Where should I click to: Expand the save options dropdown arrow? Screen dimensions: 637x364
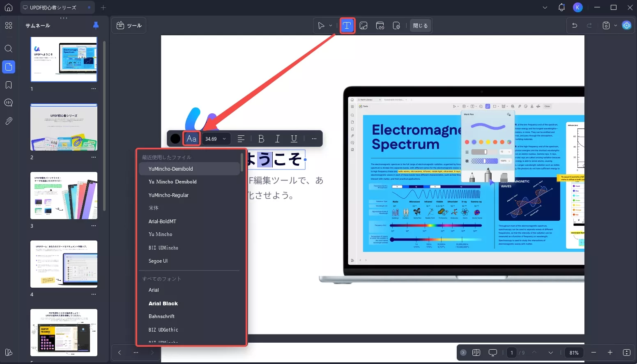coord(615,25)
